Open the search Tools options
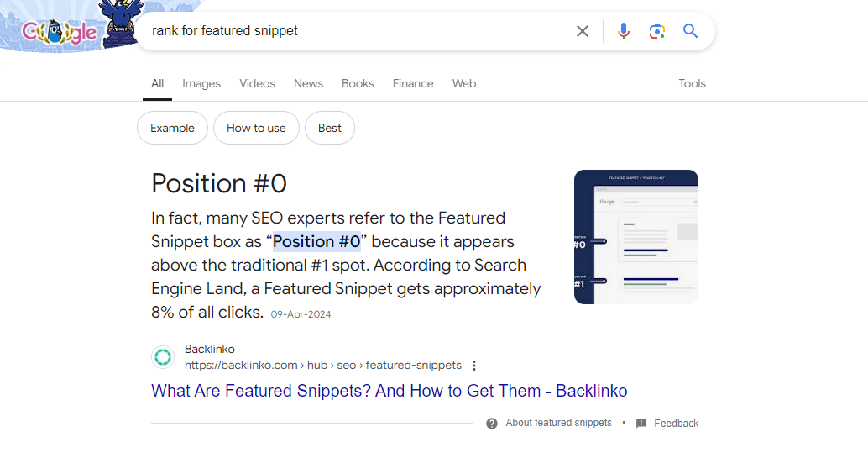This screenshot has width=868, height=458. coord(692,84)
